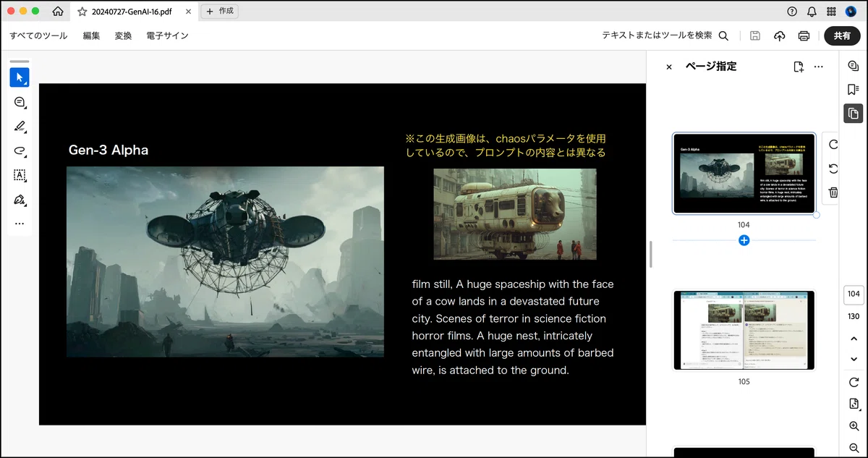Show more tools in left quick toolbar
868x458 pixels.
pyautogui.click(x=20, y=224)
